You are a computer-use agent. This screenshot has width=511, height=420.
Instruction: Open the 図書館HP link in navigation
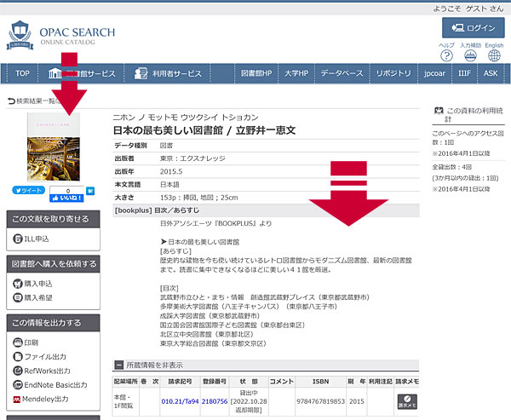click(x=256, y=73)
